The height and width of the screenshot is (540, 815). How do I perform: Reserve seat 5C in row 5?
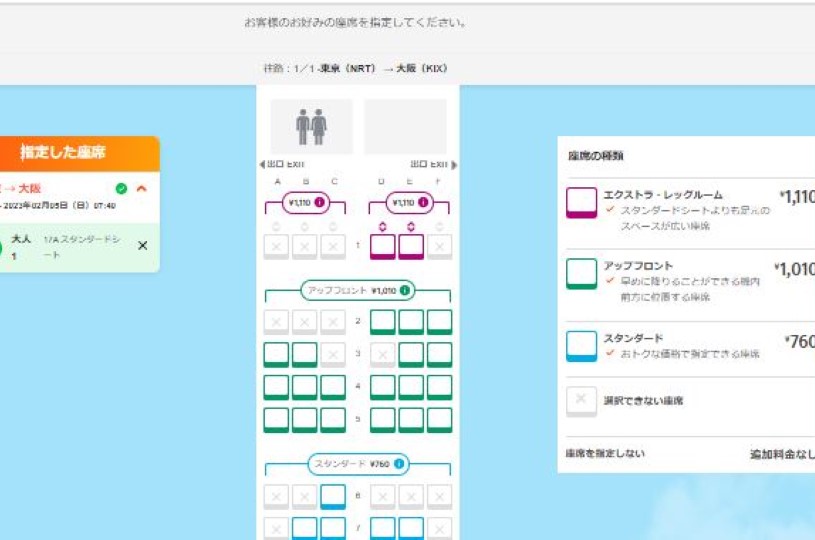click(333, 420)
